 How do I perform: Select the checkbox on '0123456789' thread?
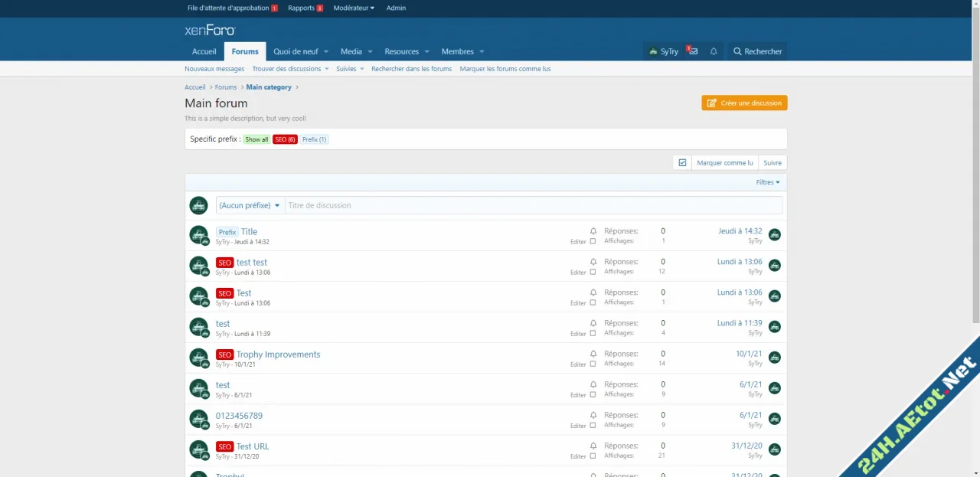[593, 425]
